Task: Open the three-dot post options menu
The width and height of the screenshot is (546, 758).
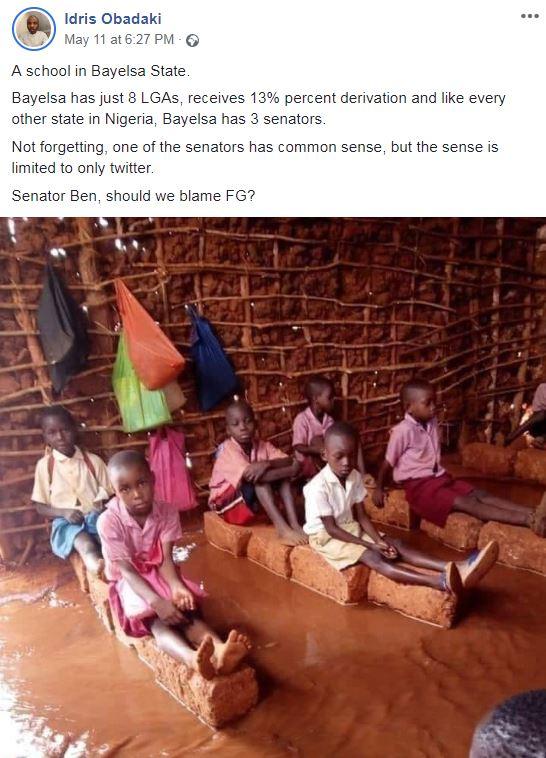Action: pos(530,16)
